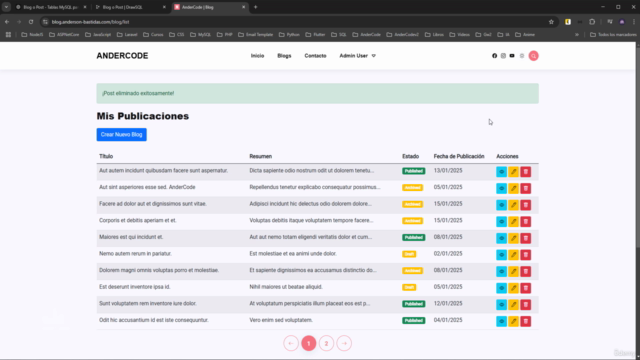Delete post 'Odit hic accusantium id est iste'

526,322
